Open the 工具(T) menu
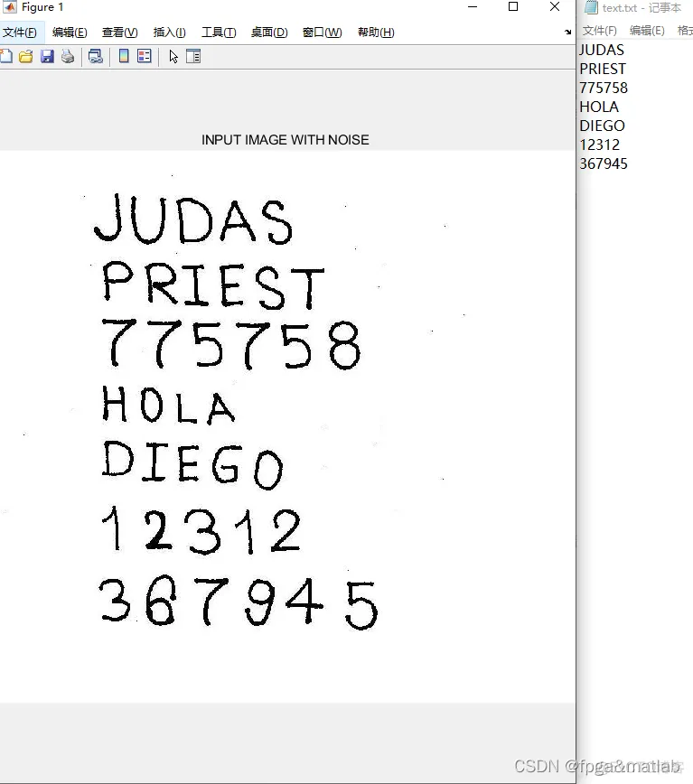Screen dimensions: 693x784 pos(219,33)
